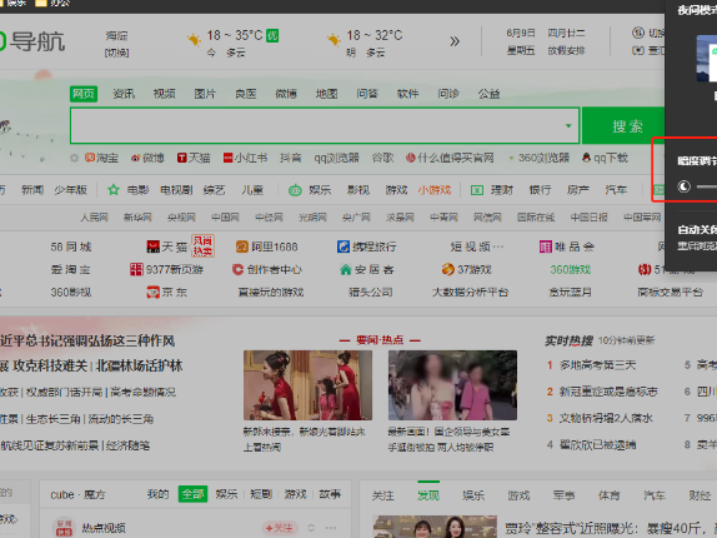Viewport: 717px width, 538px height.
Task: Switch to the 发现 feed tab
Action: pos(428,495)
